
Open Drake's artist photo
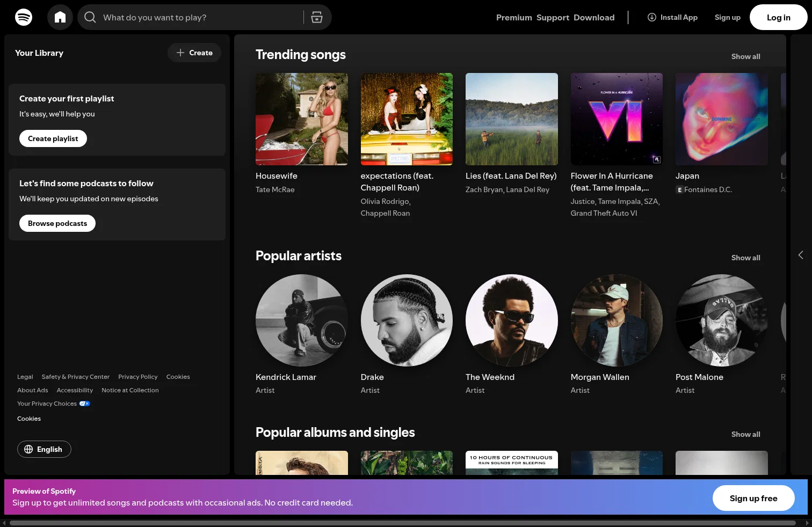(407, 320)
